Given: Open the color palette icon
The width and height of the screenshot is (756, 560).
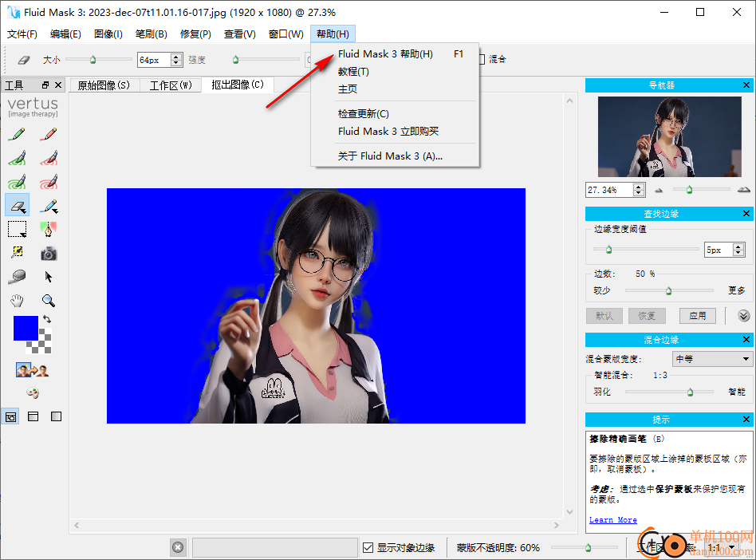Looking at the screenshot, I should (33, 392).
